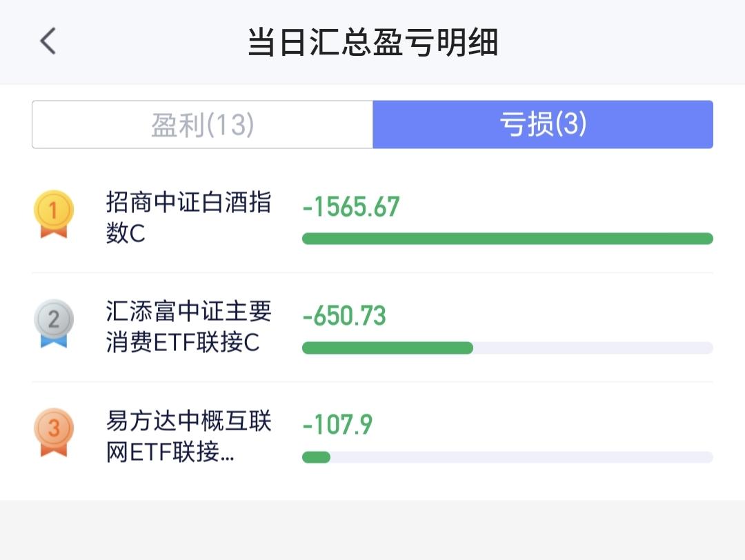Image resolution: width=745 pixels, height=560 pixels.
Task: Click the -650.73 loss amount
Action: [x=344, y=316]
